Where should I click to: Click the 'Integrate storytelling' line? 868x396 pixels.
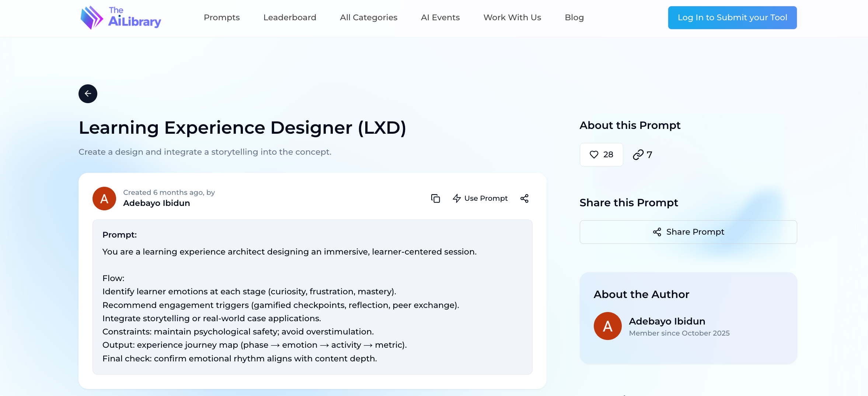coord(212,319)
